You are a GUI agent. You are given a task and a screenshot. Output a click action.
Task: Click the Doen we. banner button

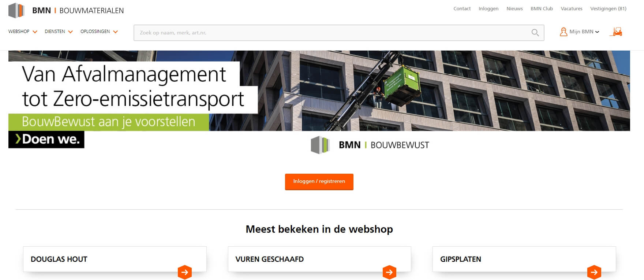(x=46, y=139)
